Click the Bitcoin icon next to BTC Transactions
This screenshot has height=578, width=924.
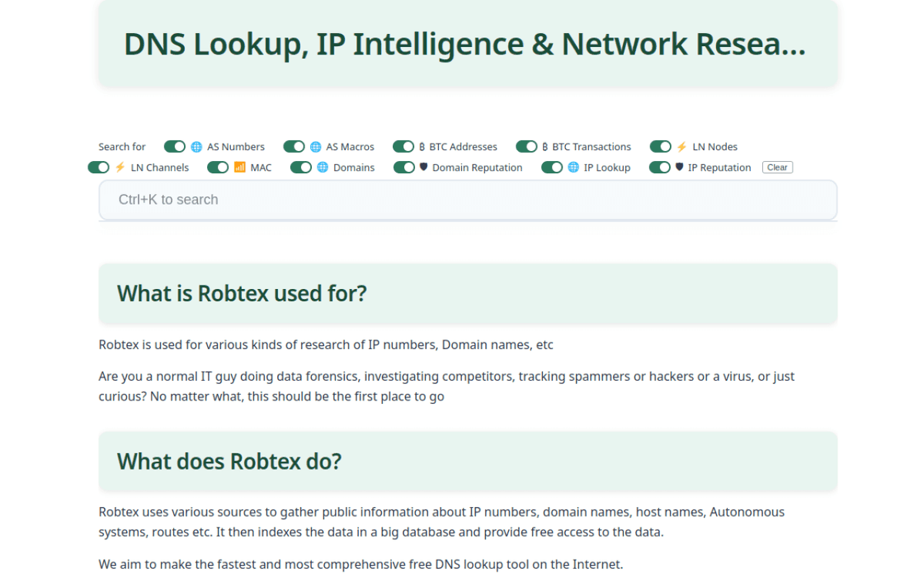547,146
